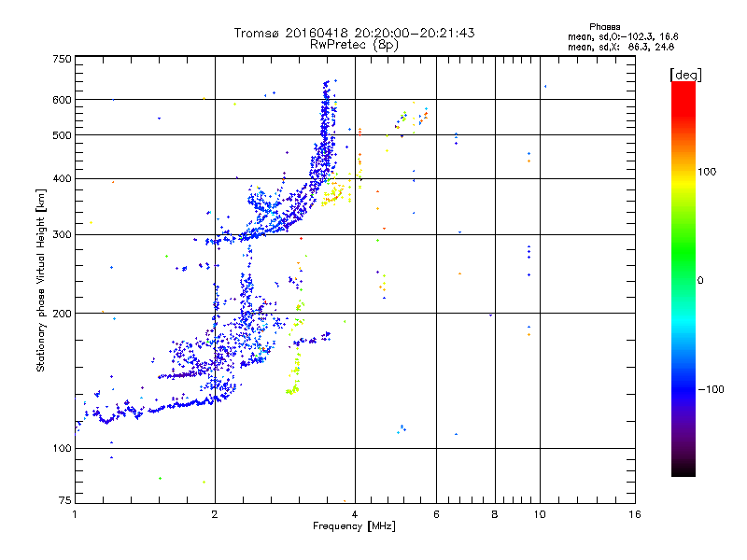Screen dimensions: 747x560
Task: Click the y-axis tick label "400"
Action: coord(62,178)
